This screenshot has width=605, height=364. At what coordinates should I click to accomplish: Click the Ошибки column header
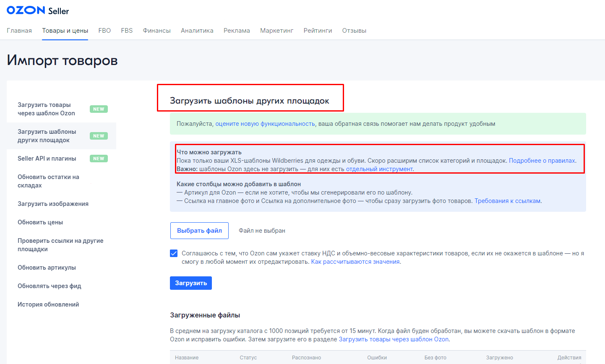tap(377, 358)
